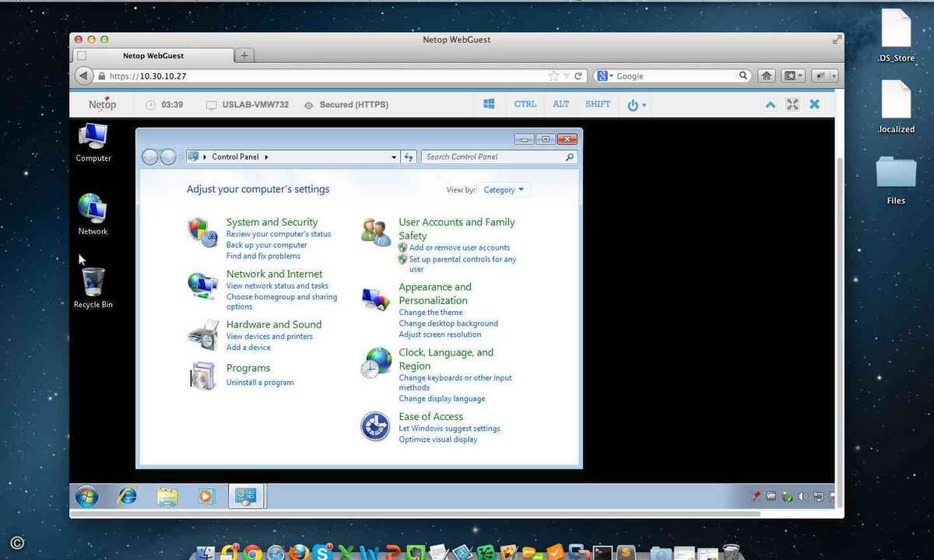Click Adjust screen resolution
Screen dimensions: 934x560
click(440, 334)
